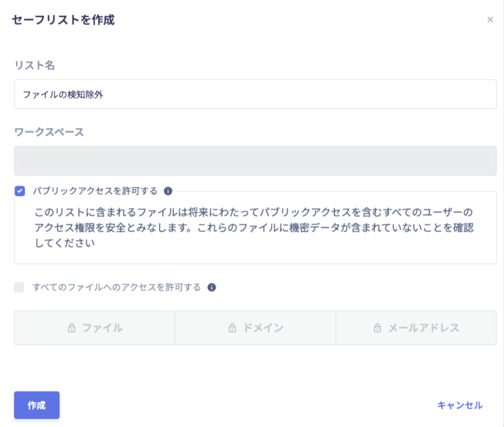Screen dimensions: 504x427
Task: Click the disabled ワークスペース field
Action: pos(255,161)
